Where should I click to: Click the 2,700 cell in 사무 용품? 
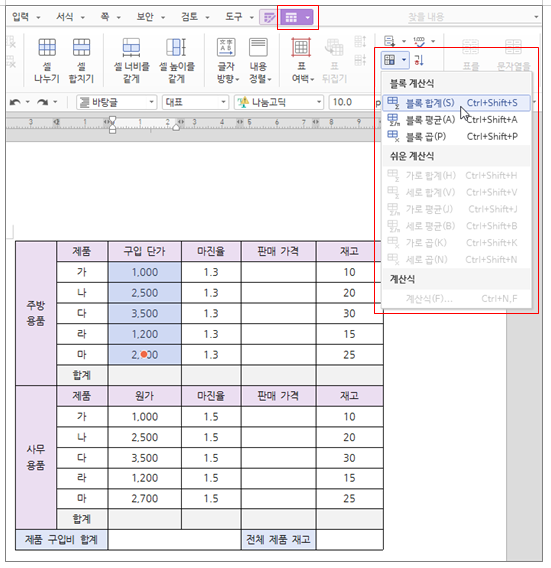coord(145,499)
